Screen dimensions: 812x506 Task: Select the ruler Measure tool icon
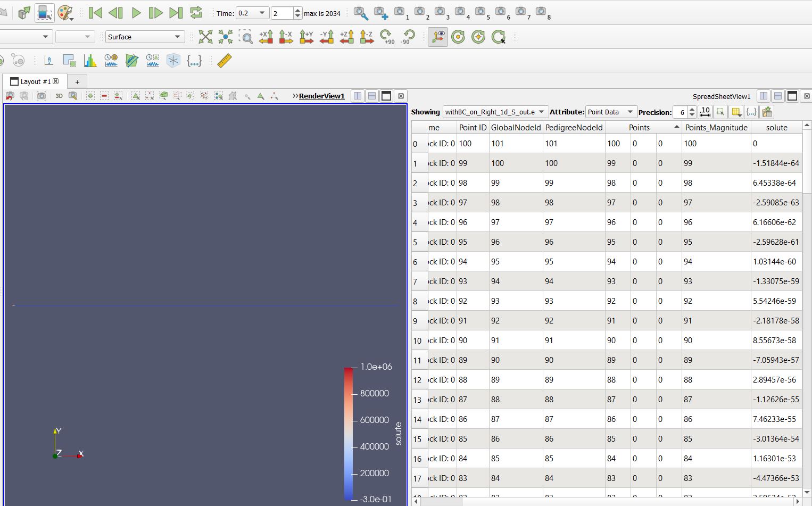pyautogui.click(x=223, y=61)
